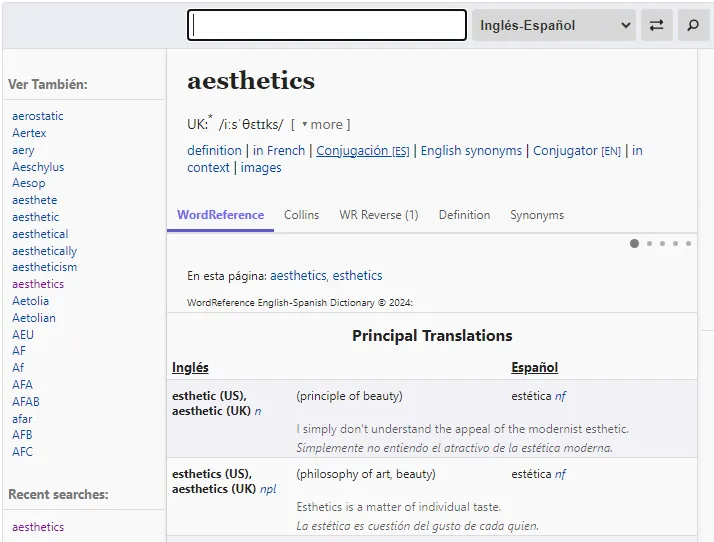Open the images link
The height and width of the screenshot is (542, 714).
[x=261, y=168]
